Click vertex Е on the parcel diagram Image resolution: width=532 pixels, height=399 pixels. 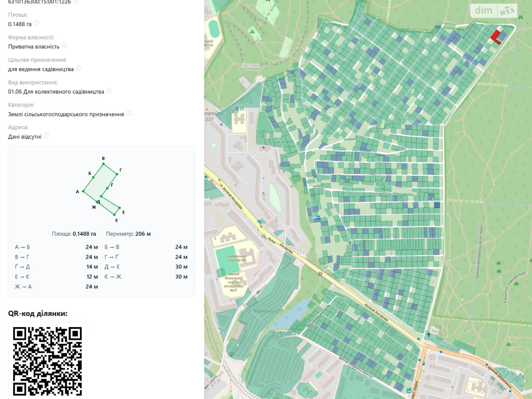120,208
